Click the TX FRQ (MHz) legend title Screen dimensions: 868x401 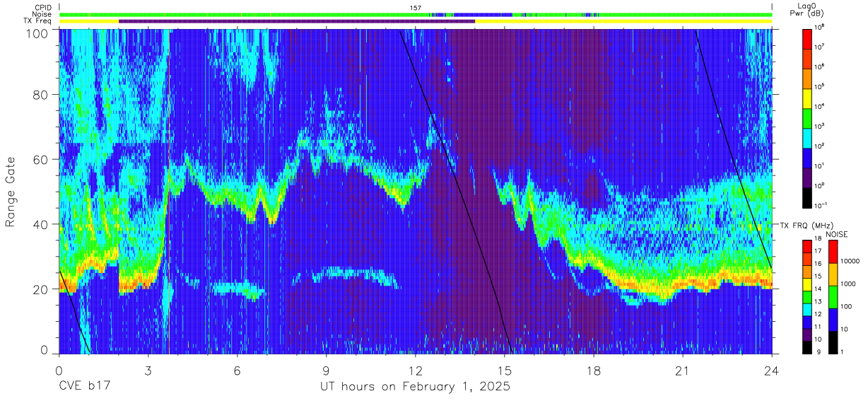[806, 226]
